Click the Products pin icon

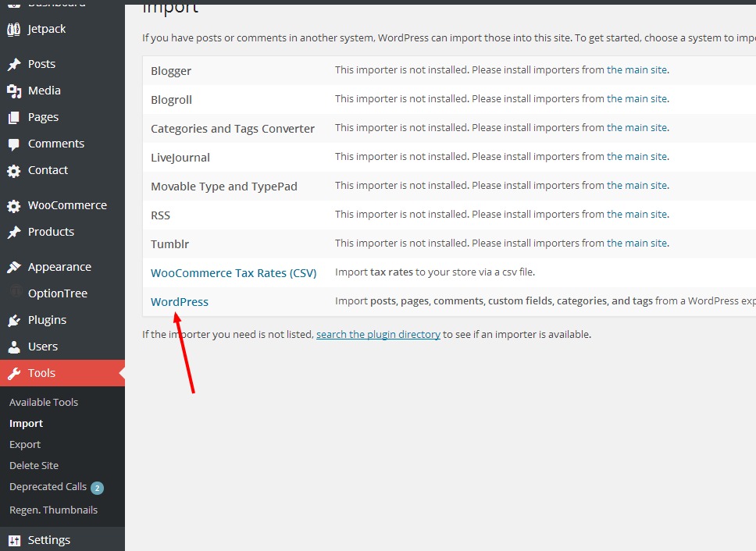tap(14, 232)
